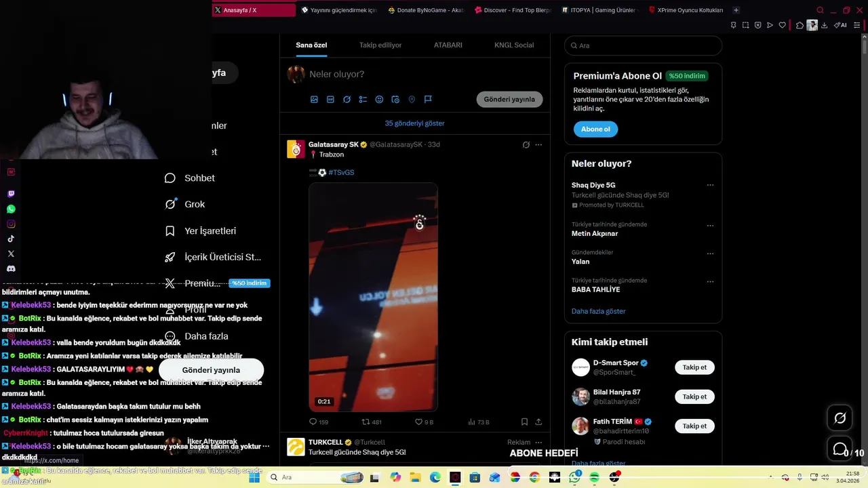This screenshot has width=868, height=488.
Task: Open the emoji picker in composer
Action: (x=379, y=99)
